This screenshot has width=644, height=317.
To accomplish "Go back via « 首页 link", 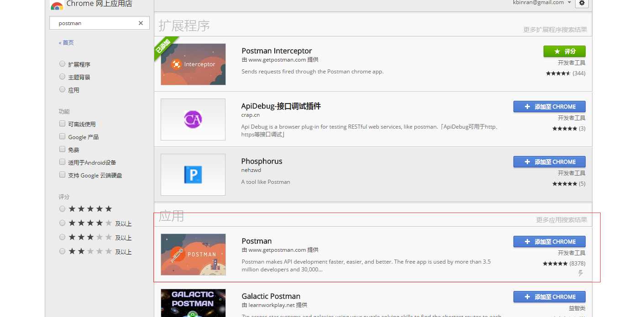I will 66,43.
